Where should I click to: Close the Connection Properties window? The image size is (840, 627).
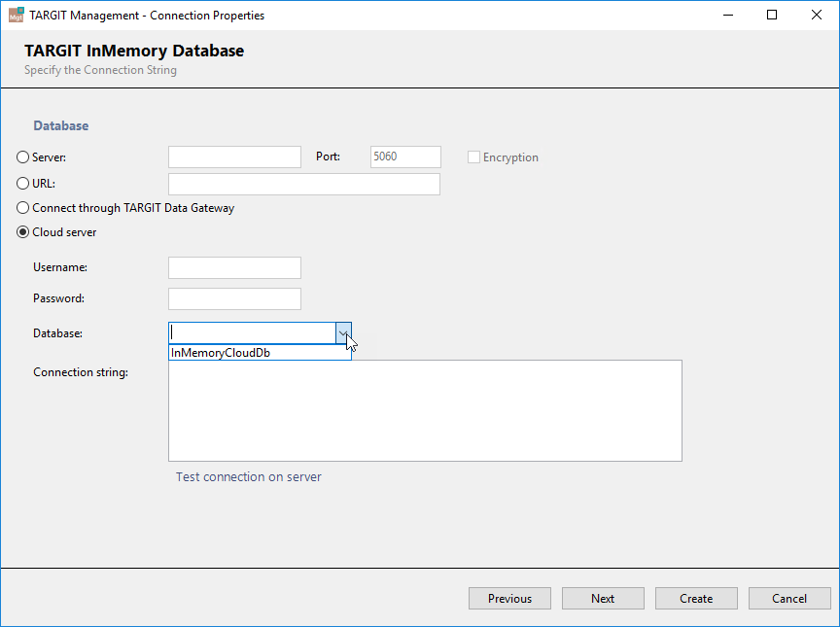[x=817, y=15]
